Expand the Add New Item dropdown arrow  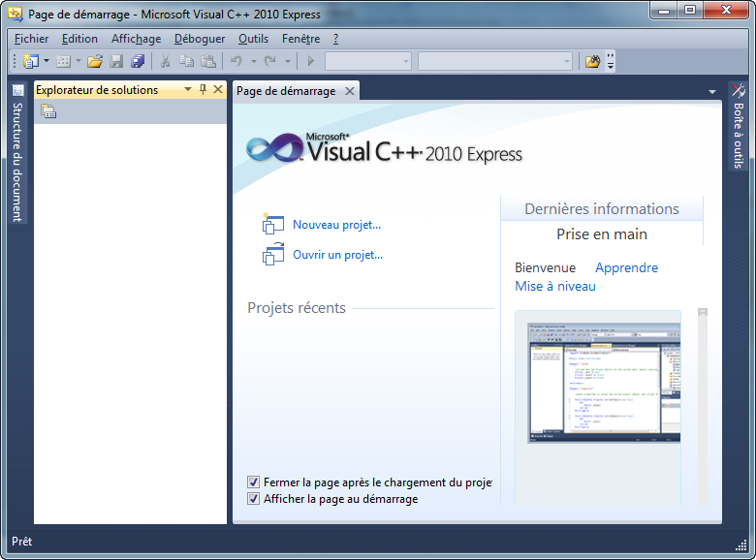click(x=79, y=61)
